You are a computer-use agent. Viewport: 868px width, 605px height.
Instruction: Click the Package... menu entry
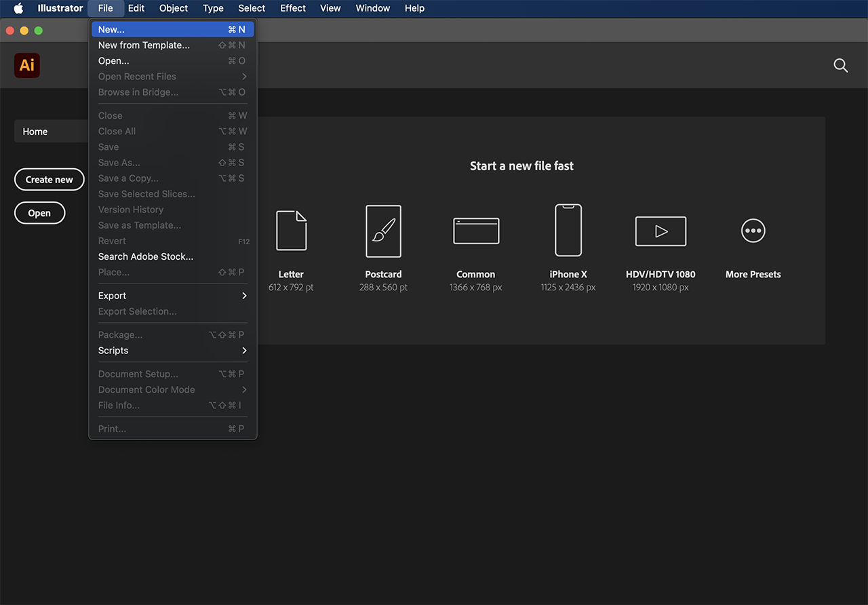(173, 335)
